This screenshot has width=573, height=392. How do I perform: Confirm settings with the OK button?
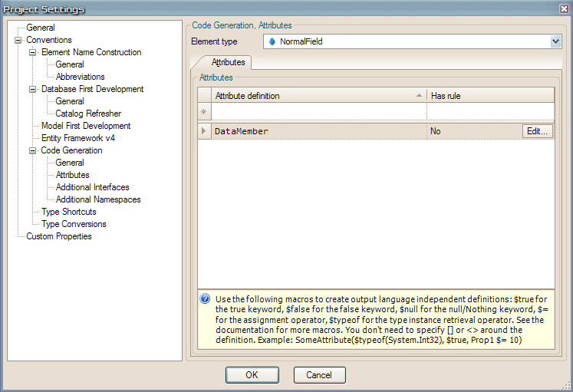click(x=252, y=375)
